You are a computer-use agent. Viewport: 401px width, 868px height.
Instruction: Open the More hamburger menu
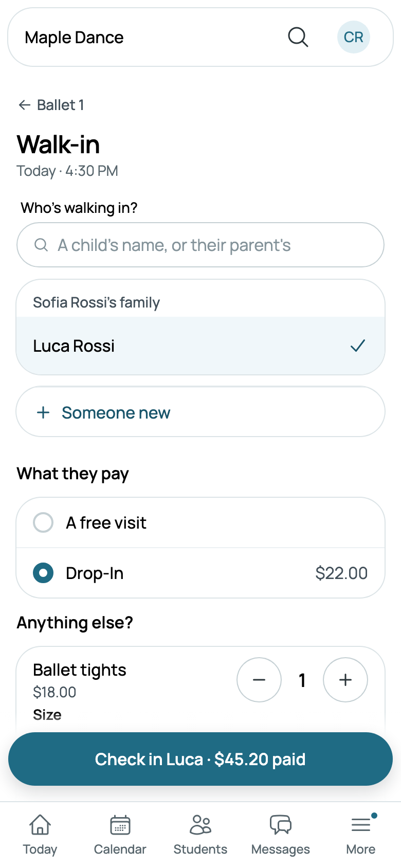point(361,825)
